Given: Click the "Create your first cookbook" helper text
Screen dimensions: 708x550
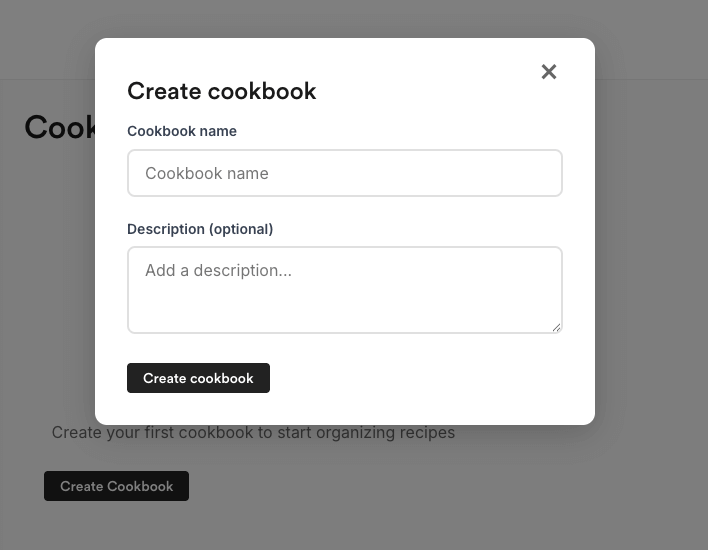Looking at the screenshot, I should pos(253,433).
